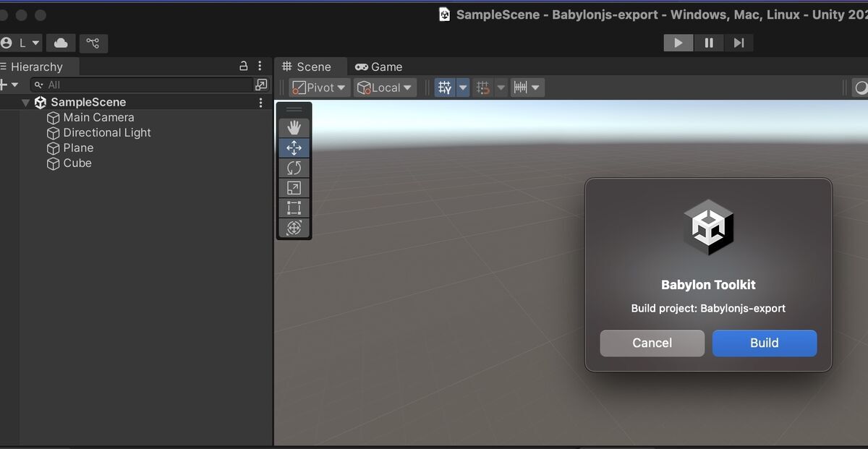Open the version control icon
Image resolution: width=868 pixels, height=449 pixels.
[93, 43]
